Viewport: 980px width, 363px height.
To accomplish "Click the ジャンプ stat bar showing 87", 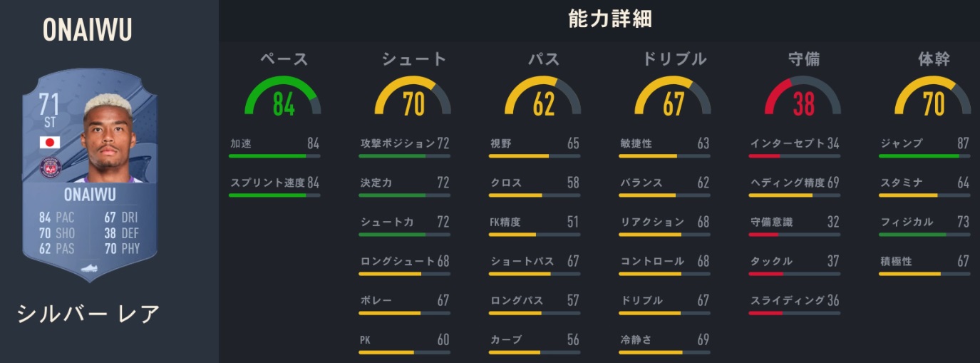I will tap(924, 155).
